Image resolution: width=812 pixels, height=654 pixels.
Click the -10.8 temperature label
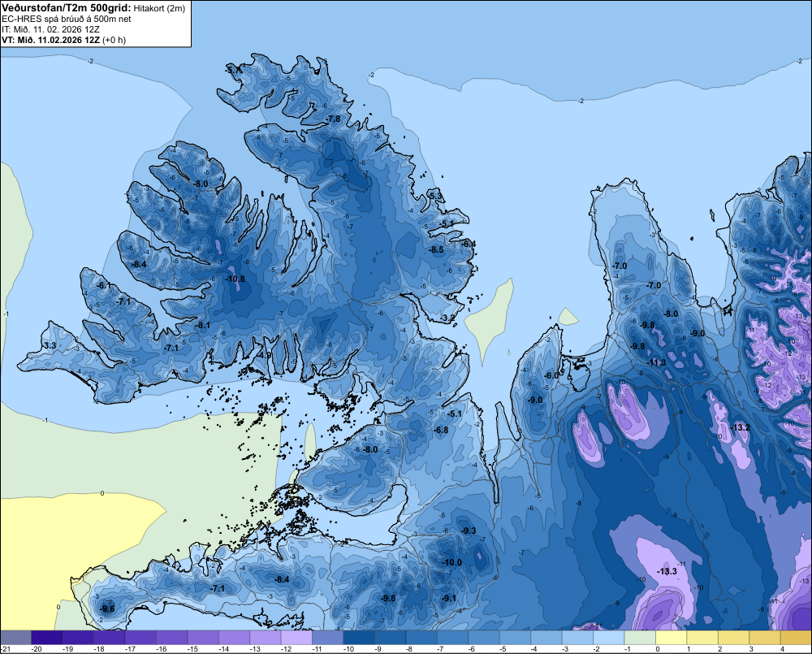(x=235, y=279)
